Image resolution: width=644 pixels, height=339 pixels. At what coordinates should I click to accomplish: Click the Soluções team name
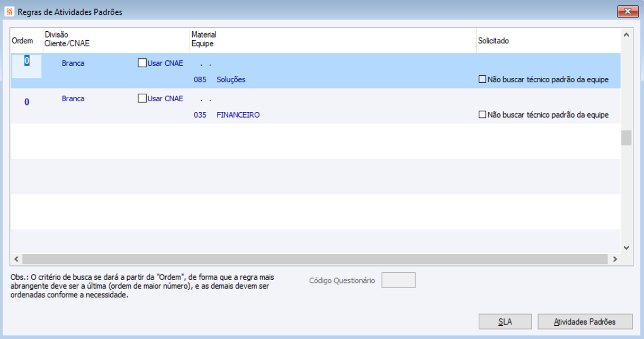pyautogui.click(x=231, y=79)
